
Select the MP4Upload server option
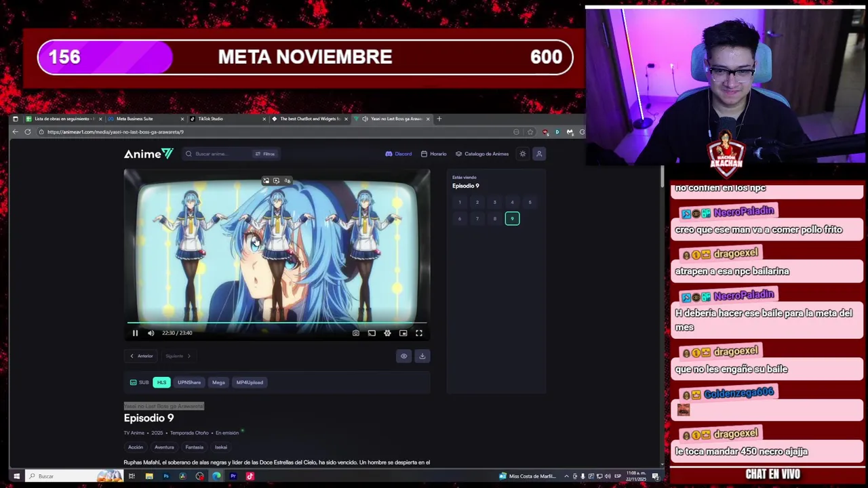pyautogui.click(x=250, y=382)
